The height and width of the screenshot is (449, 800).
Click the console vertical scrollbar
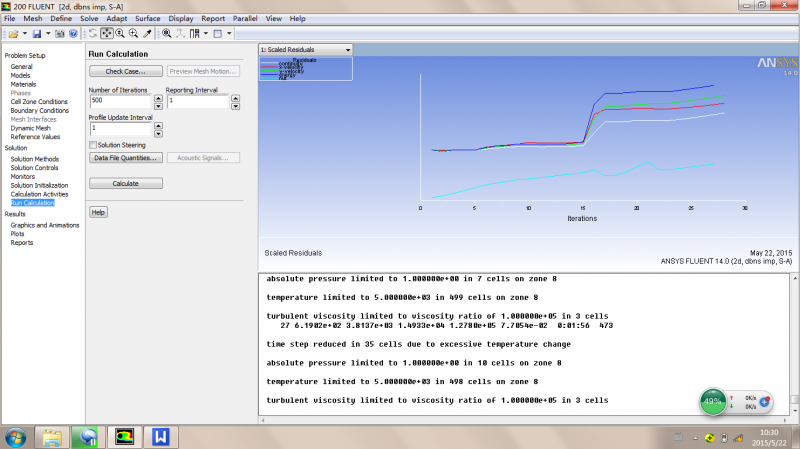pos(795,345)
